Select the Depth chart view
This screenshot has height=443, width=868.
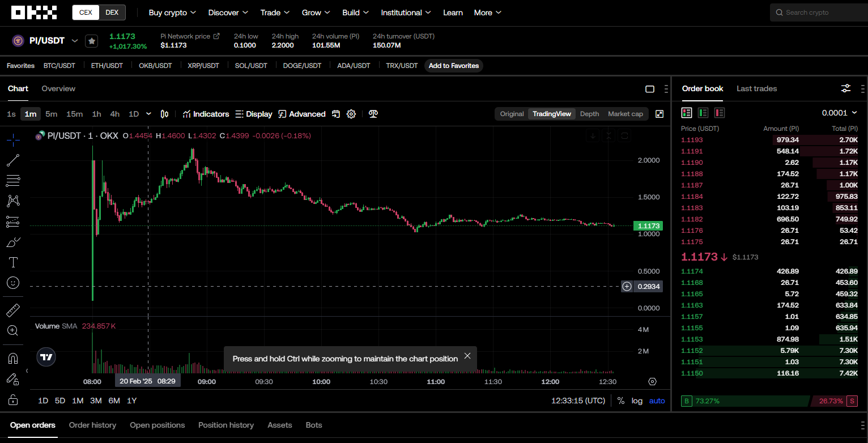pos(589,114)
